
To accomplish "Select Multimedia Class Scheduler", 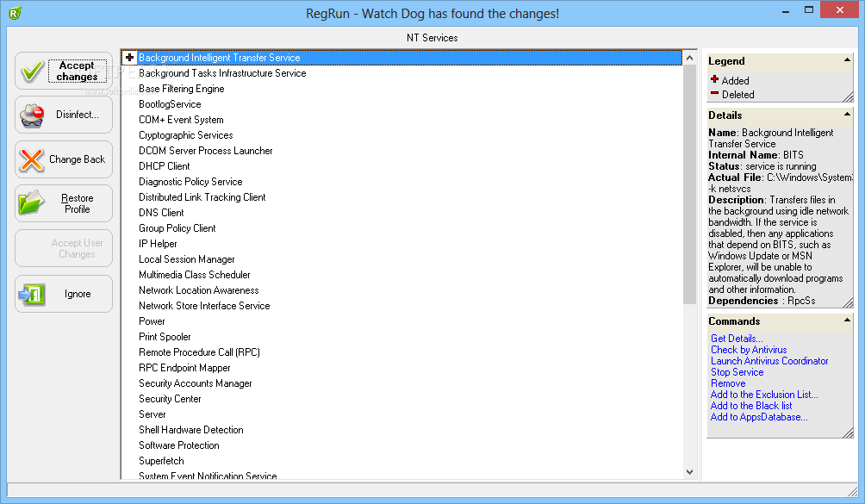I will point(194,275).
